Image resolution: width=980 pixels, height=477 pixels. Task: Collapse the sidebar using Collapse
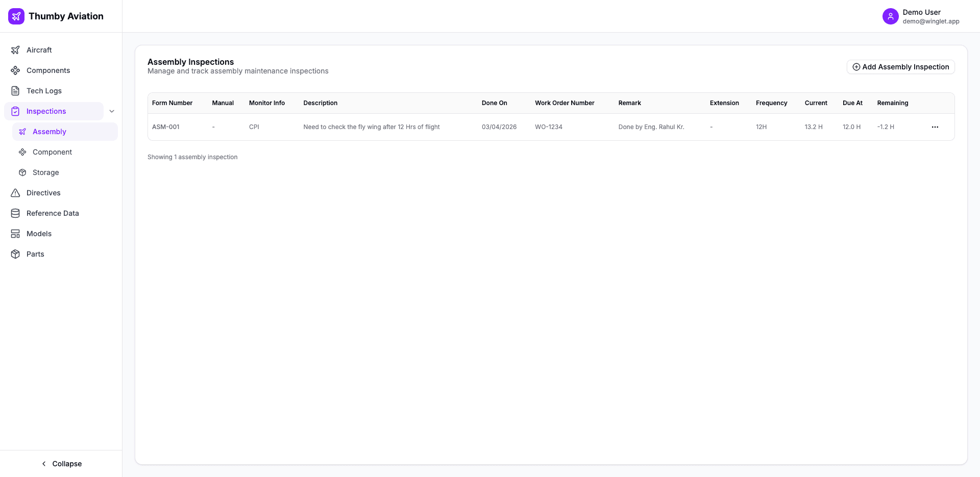[61, 464]
